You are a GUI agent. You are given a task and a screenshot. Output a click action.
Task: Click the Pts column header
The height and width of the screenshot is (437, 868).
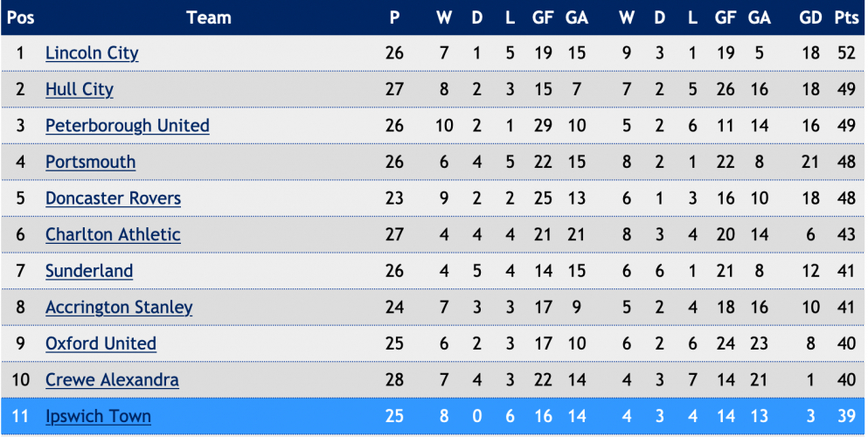(846, 17)
